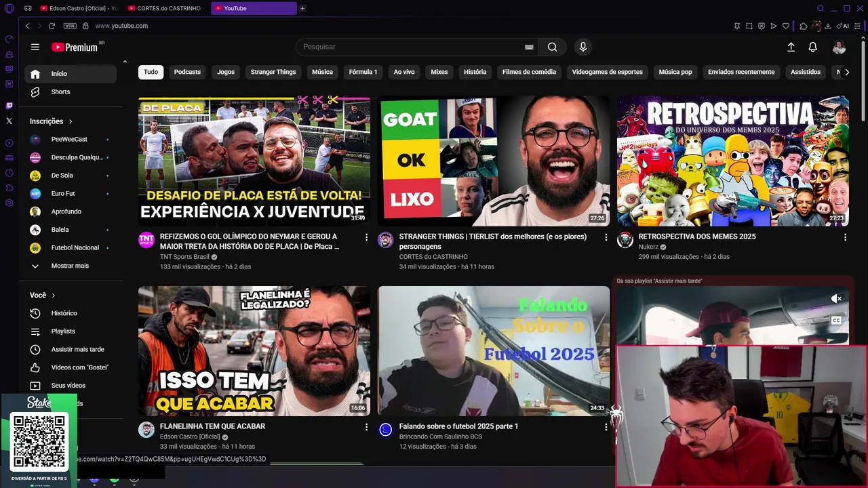Switch to Edson Castro browser tab
Image resolution: width=868 pixels, height=488 pixels.
79,8
